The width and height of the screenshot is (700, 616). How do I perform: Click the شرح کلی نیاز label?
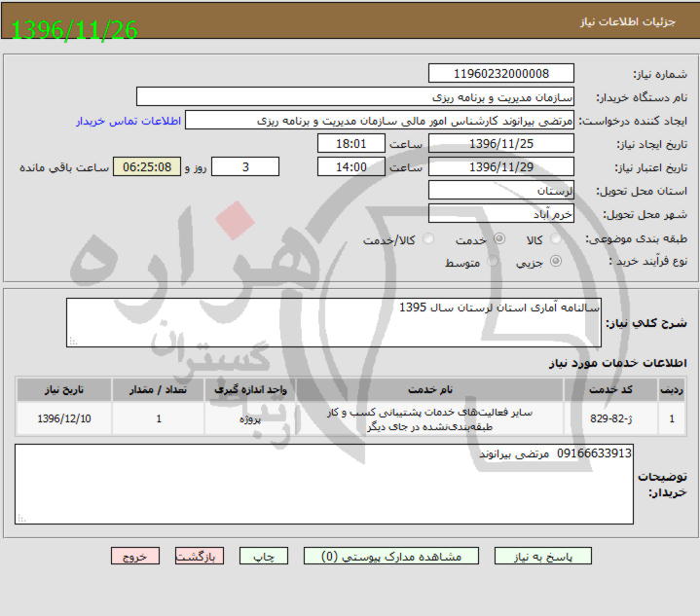646,323
